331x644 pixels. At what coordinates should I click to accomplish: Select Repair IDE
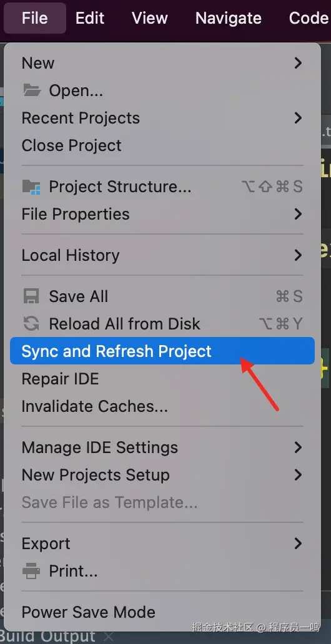[x=162, y=379]
